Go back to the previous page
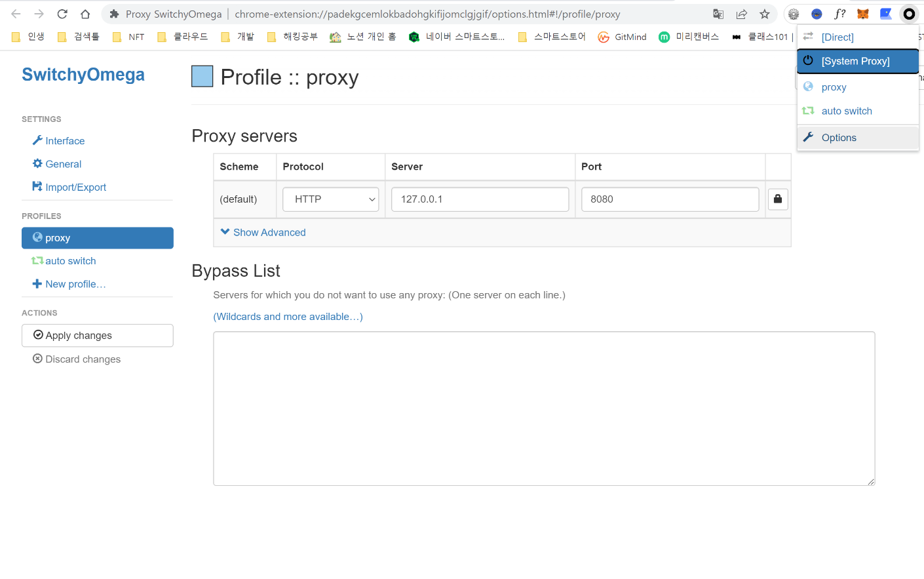Image resolution: width=924 pixels, height=579 pixels. [x=16, y=14]
